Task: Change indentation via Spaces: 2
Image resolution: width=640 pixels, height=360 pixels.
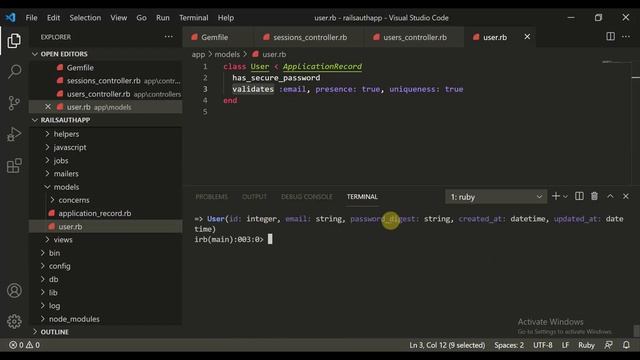Action: point(509,345)
